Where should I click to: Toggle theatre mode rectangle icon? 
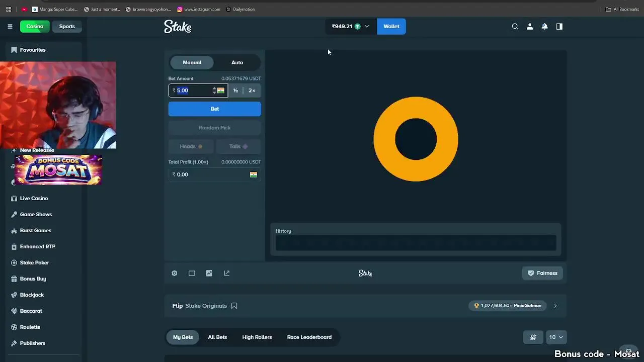(192, 273)
